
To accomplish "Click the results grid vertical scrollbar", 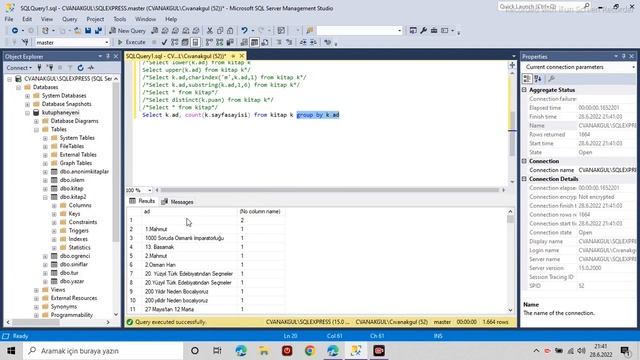I will pyautogui.click(x=510, y=261).
